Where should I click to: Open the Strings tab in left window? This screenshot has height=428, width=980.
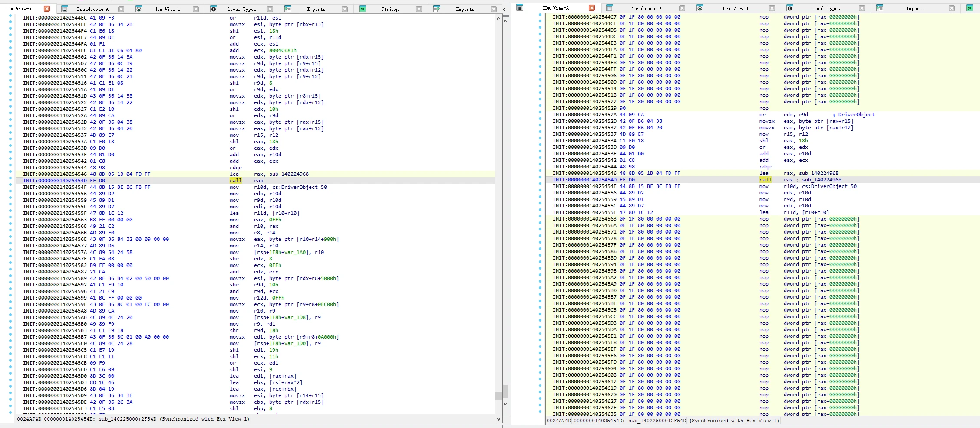(390, 9)
